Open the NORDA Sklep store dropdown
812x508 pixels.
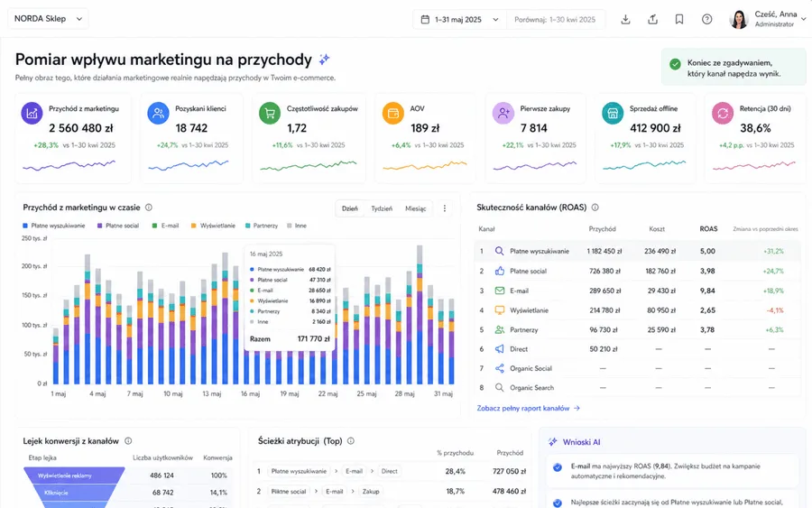(48, 19)
